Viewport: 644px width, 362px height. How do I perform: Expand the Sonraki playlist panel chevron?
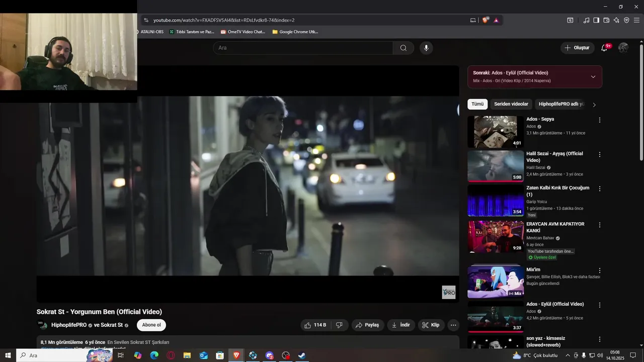pos(593,77)
